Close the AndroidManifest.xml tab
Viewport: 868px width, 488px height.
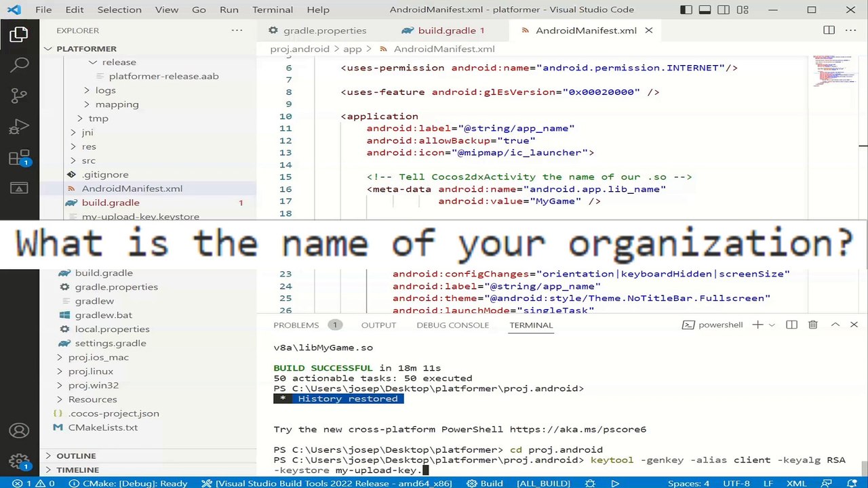coord(648,30)
